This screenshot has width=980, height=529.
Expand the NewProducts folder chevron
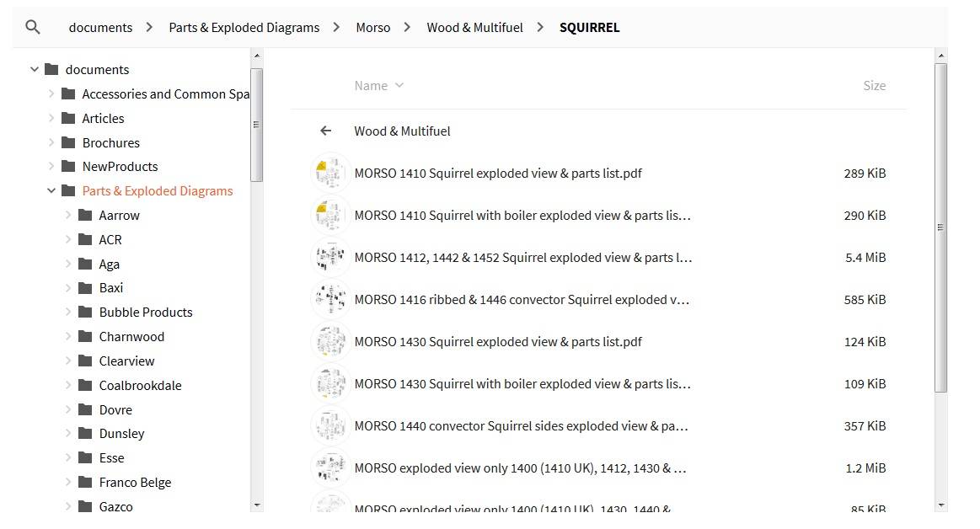click(x=51, y=166)
